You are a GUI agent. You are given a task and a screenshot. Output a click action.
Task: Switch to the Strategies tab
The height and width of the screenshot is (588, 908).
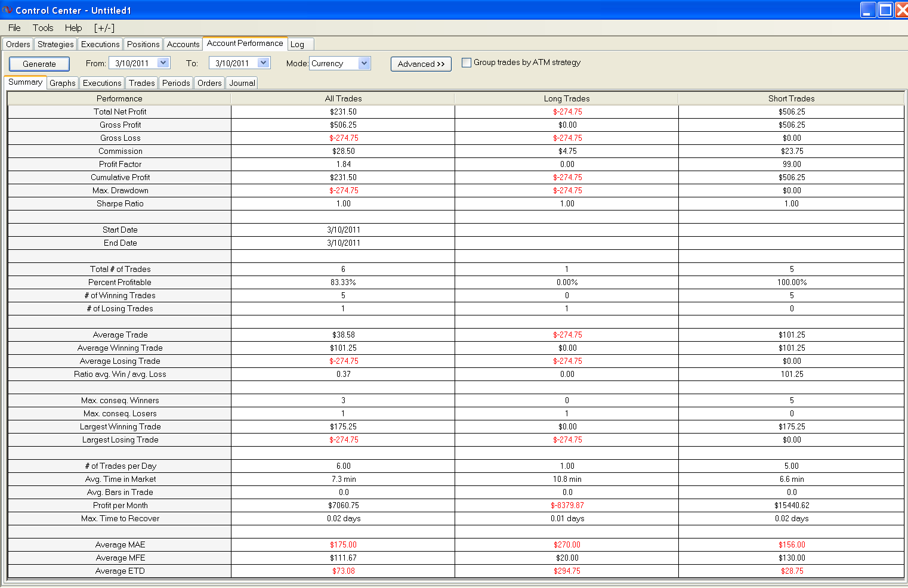(x=55, y=44)
